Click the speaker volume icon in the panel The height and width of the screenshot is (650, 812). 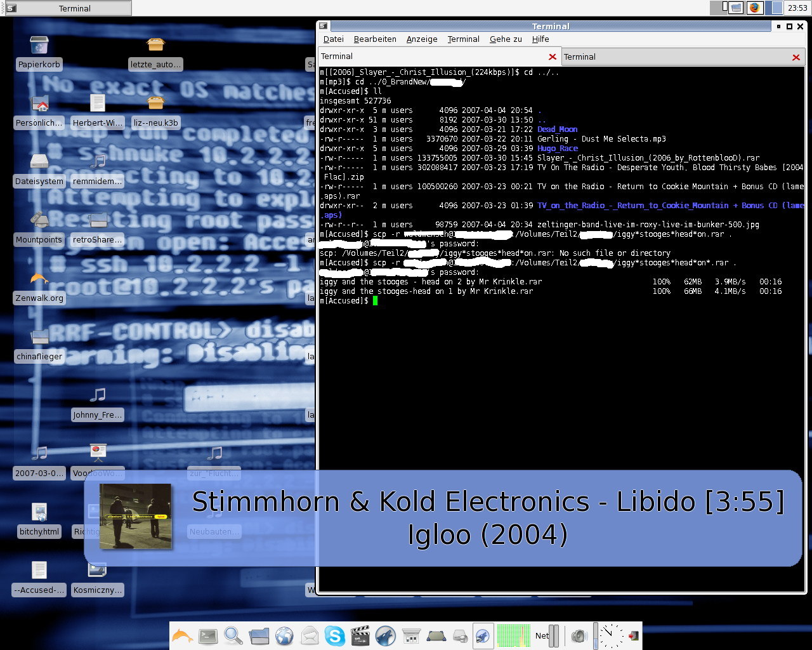(579, 636)
